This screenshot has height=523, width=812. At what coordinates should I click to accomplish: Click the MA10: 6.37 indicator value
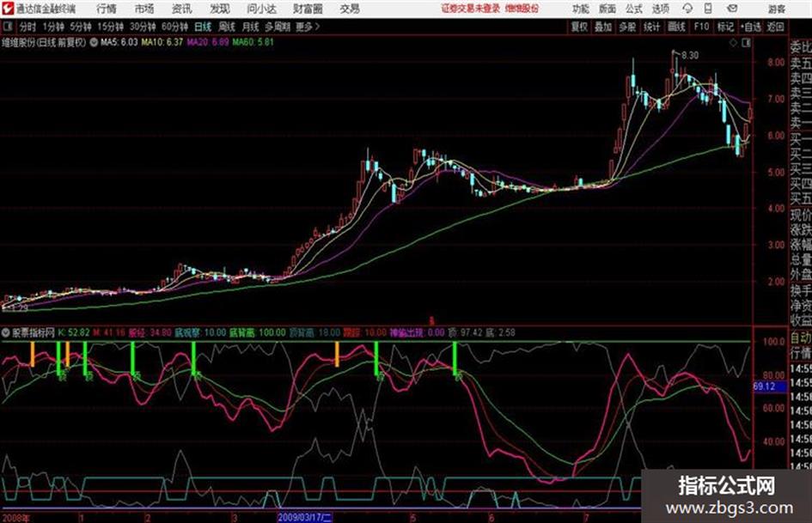pyautogui.click(x=162, y=42)
